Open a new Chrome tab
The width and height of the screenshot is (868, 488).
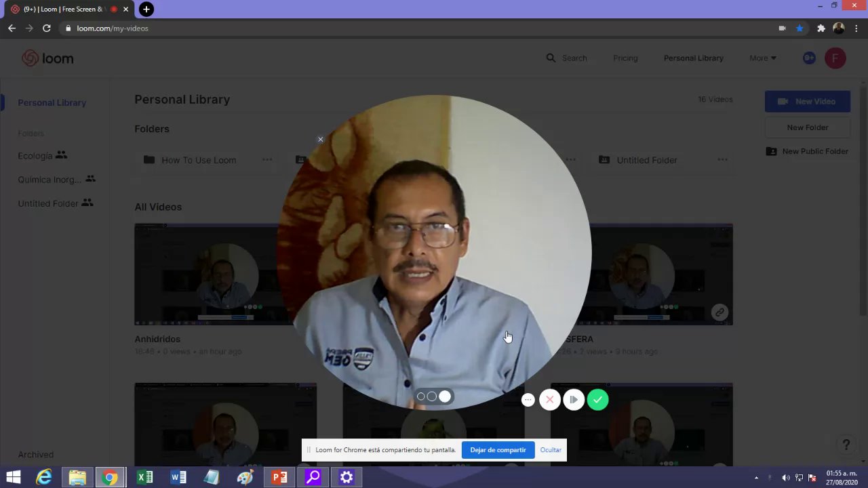pyautogui.click(x=146, y=9)
